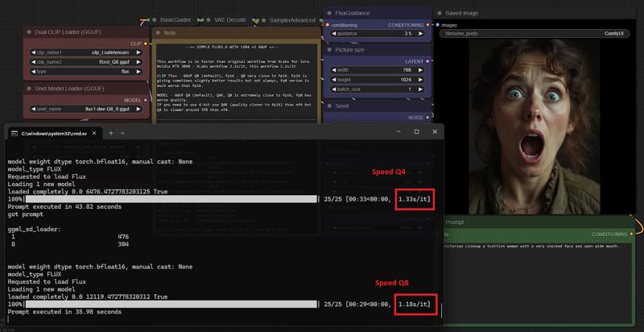Collapse the FluxGuidance node dot

(329, 13)
